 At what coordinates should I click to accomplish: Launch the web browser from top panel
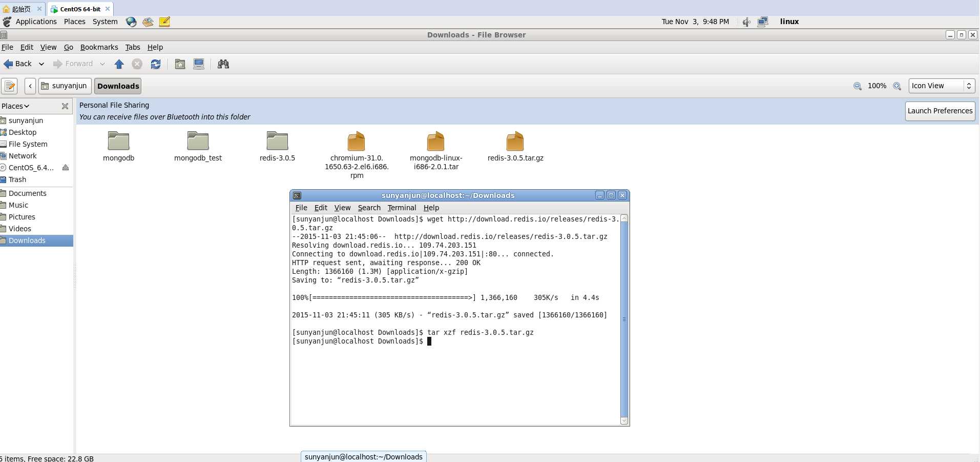click(x=131, y=22)
